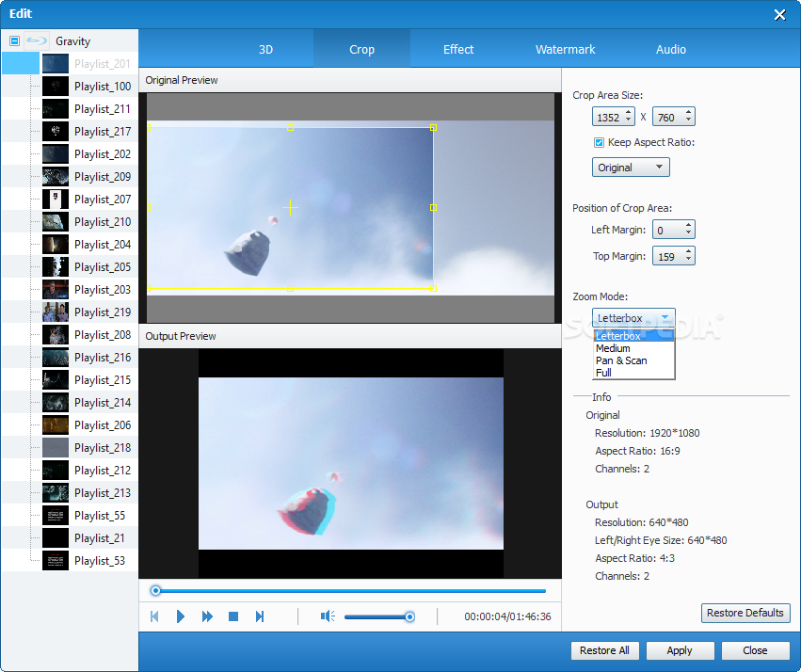Mute audio with the speaker icon
801x672 pixels.
point(328,616)
